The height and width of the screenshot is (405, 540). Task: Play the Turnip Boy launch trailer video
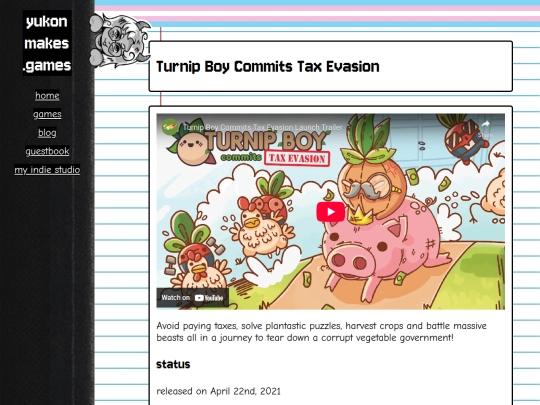[331, 212]
